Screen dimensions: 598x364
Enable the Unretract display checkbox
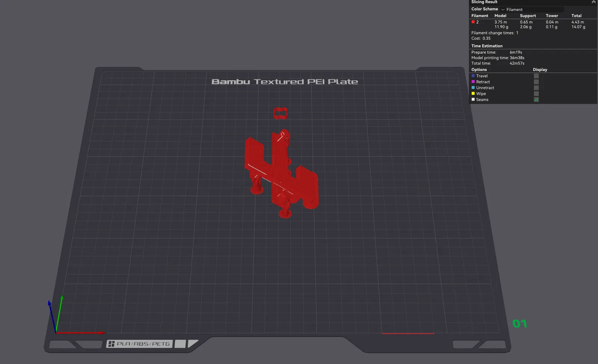tap(536, 88)
